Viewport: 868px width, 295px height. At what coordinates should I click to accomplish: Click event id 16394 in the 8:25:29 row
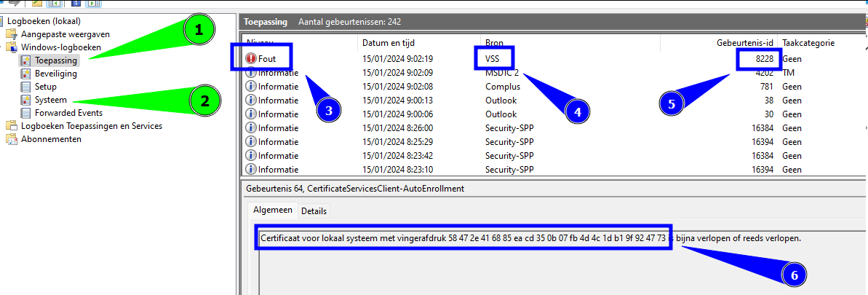pyautogui.click(x=763, y=142)
